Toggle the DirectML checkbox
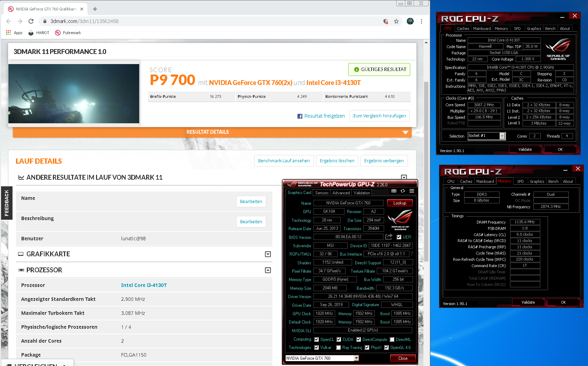This screenshot has height=366, width=588. click(392, 340)
